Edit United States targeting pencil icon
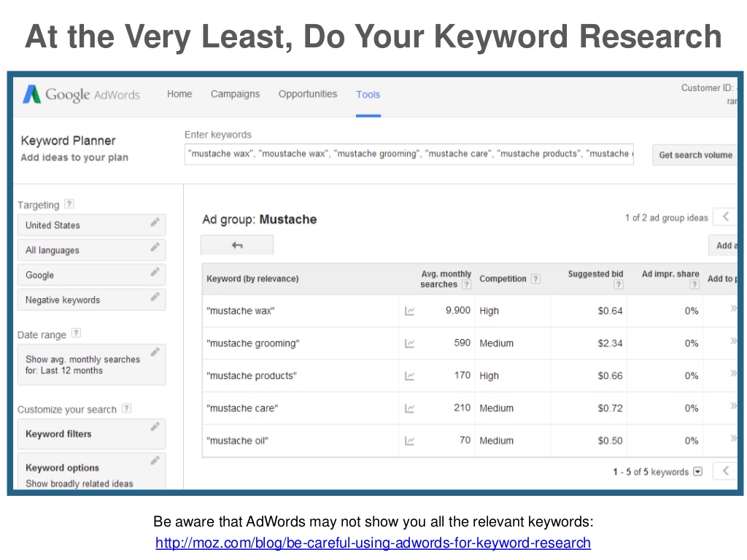747x560 pixels. 155,222
